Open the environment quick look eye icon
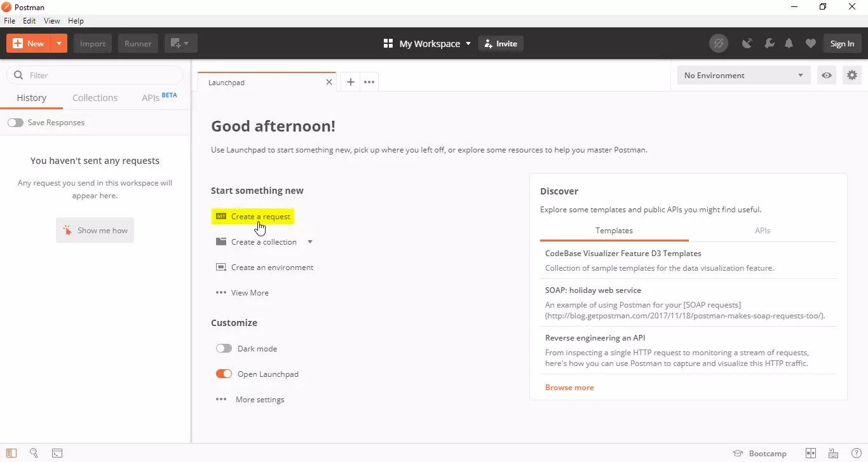 point(826,75)
